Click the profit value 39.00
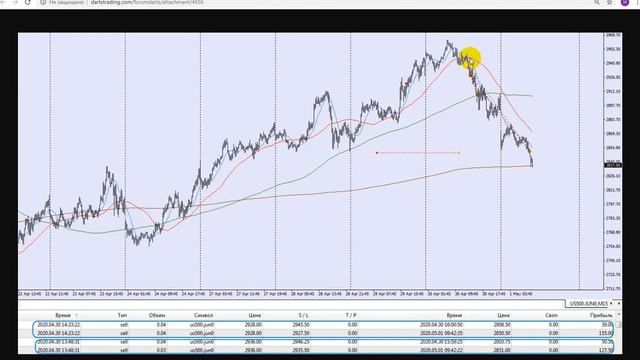 click(607, 325)
